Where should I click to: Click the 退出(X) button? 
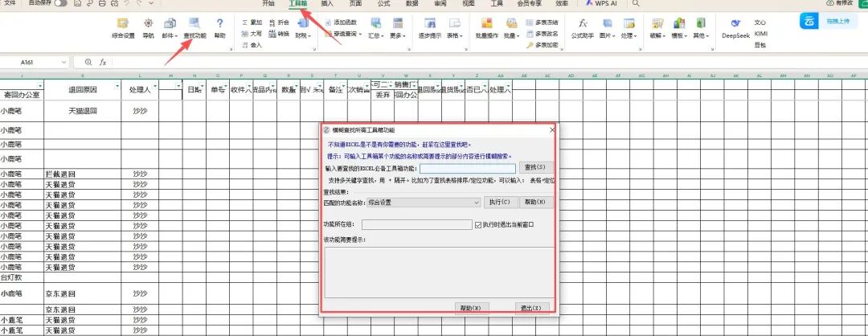click(532, 308)
